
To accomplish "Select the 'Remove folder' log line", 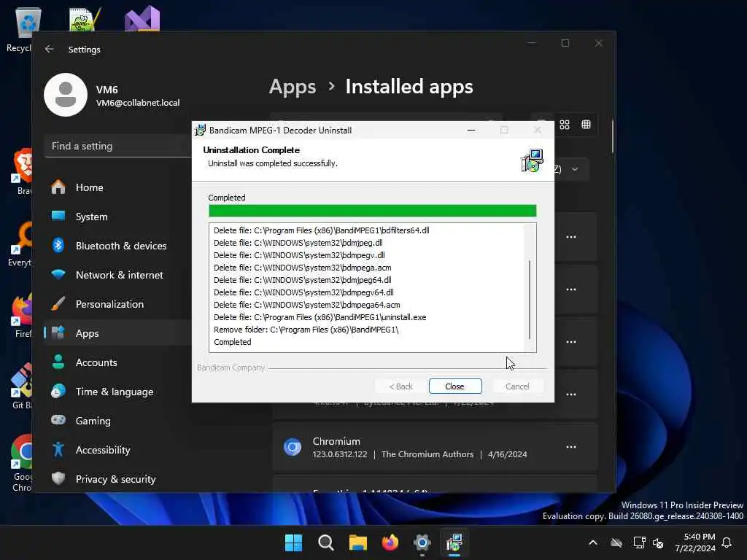I will pos(306,330).
